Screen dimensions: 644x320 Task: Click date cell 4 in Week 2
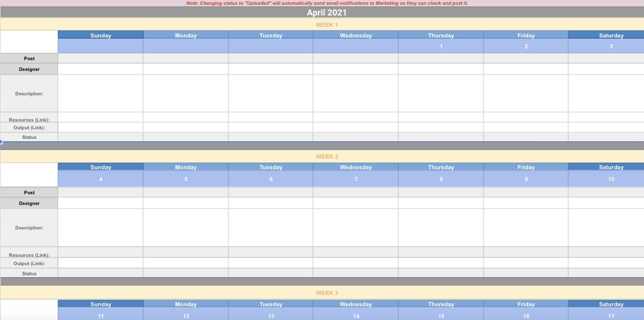click(101, 179)
